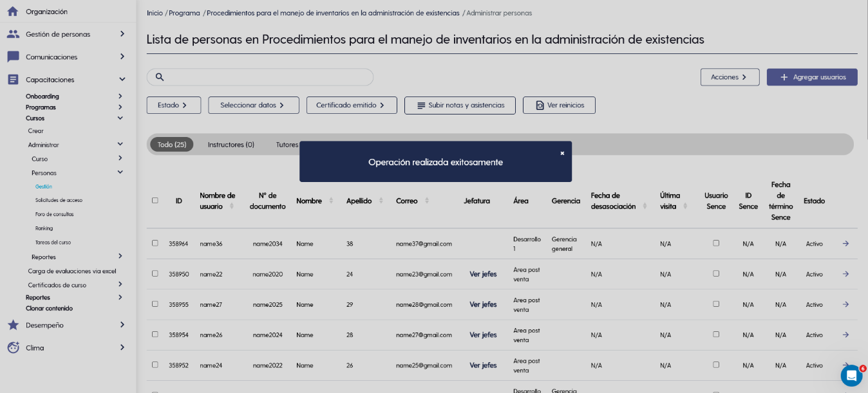Open row arrow for user name36

point(845,244)
